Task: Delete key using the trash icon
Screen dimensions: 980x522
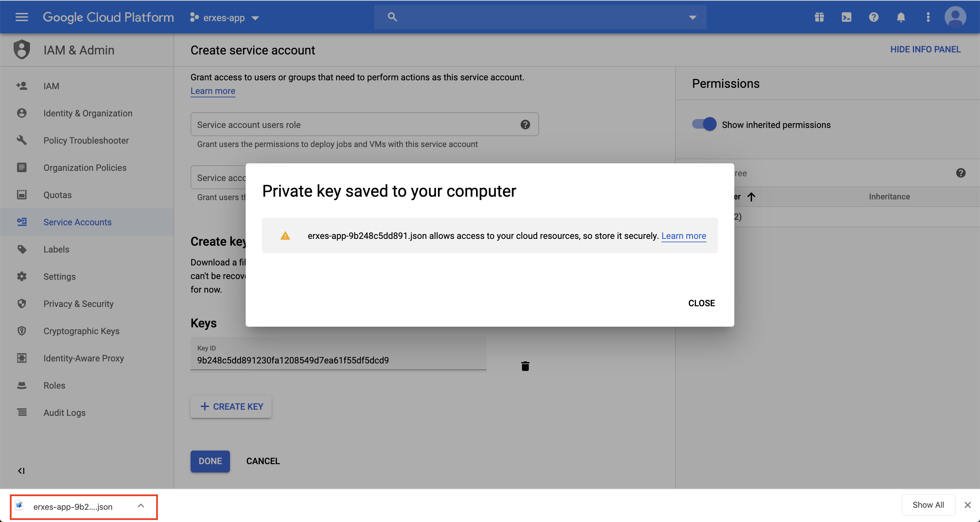Action: [x=525, y=366]
